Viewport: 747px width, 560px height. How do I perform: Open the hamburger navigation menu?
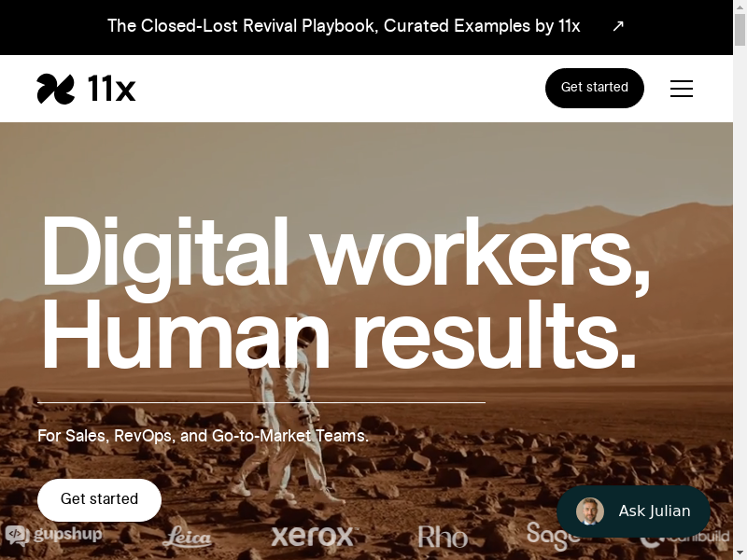click(682, 89)
